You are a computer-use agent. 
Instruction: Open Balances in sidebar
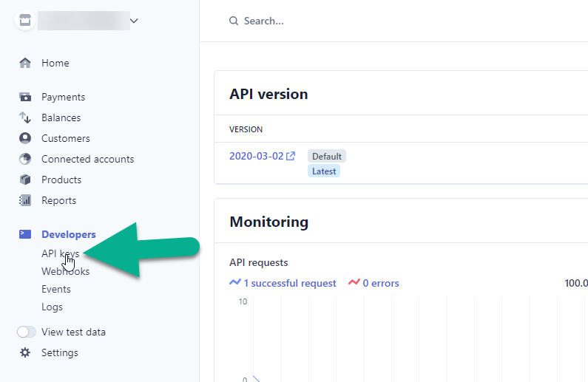tap(61, 117)
